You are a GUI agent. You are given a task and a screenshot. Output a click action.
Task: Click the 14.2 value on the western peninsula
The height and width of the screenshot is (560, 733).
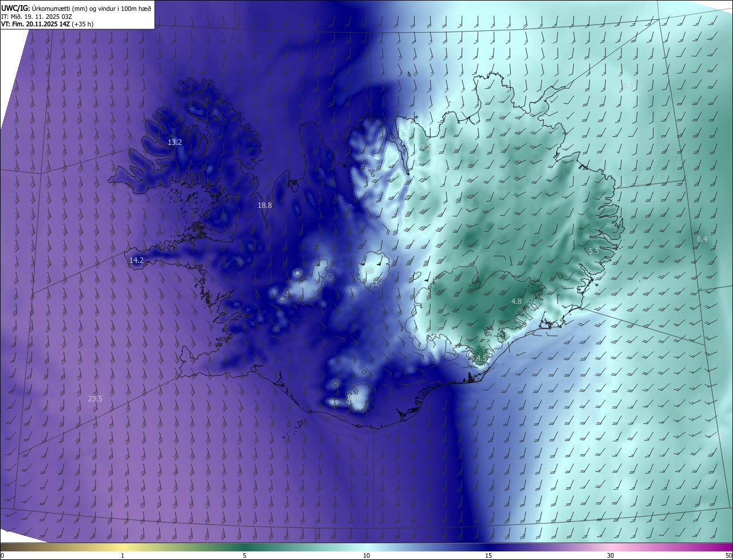tap(136, 260)
